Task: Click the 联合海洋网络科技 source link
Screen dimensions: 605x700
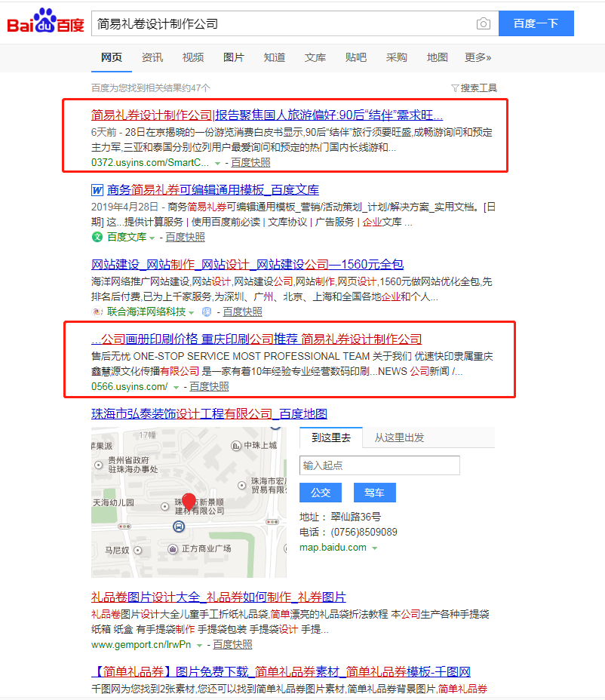Action: pyautogui.click(x=146, y=312)
